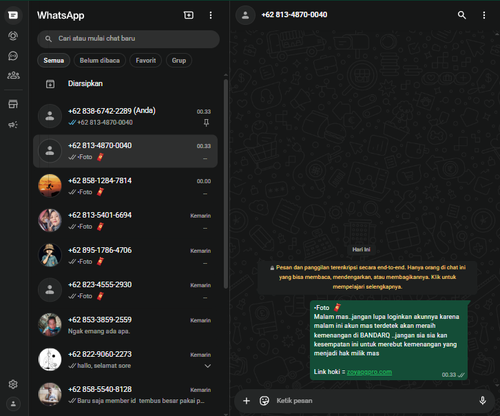This screenshot has height=416, width=500.
Task: Click the sent message bubble starting 'Malam mas'
Action: [x=389, y=340]
